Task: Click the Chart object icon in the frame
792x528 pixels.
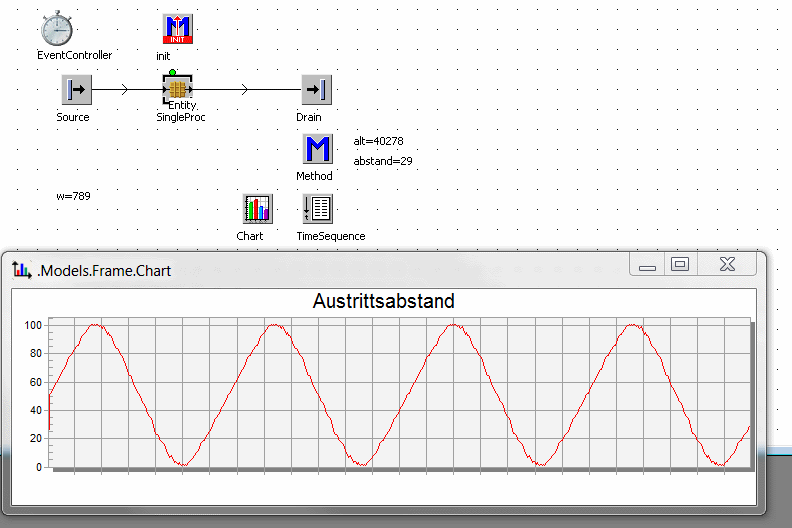Action: [x=257, y=209]
